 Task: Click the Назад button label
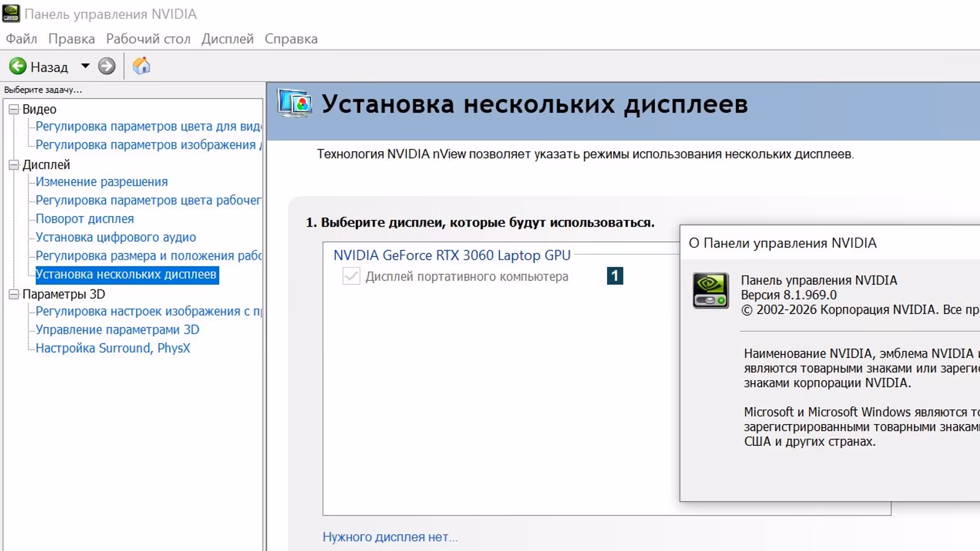(x=49, y=67)
